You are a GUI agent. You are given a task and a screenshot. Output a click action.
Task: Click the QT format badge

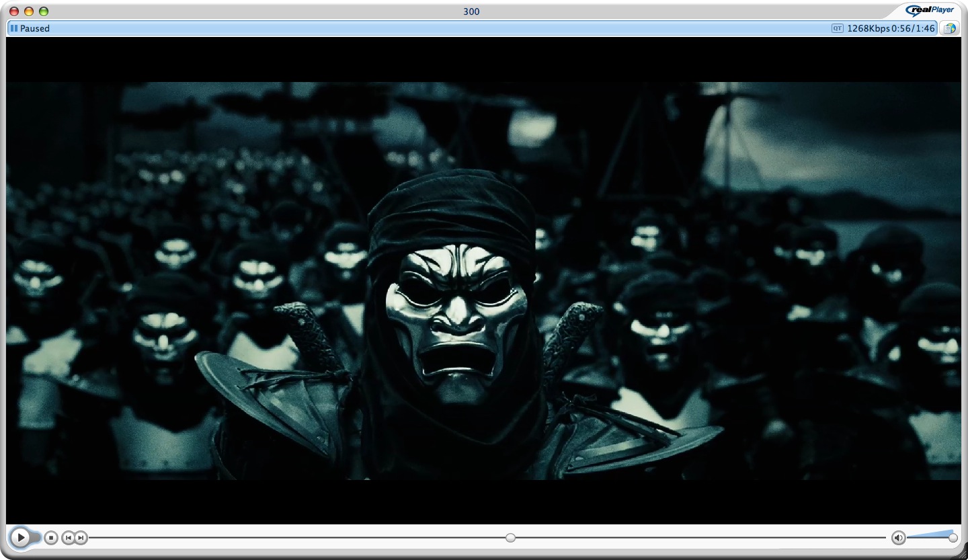point(838,28)
